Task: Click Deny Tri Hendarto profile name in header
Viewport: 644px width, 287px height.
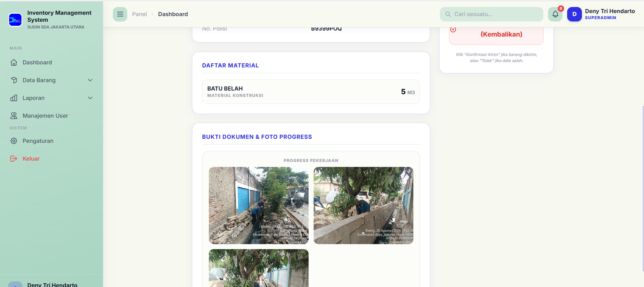Action: 610,11
